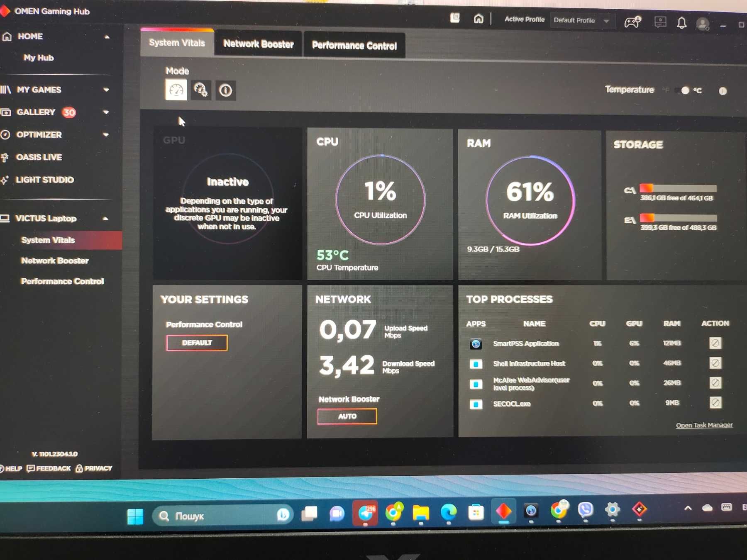Viewport: 747px width, 560px height.
Task: Open Microsoft Edge from taskbar
Action: point(449,512)
